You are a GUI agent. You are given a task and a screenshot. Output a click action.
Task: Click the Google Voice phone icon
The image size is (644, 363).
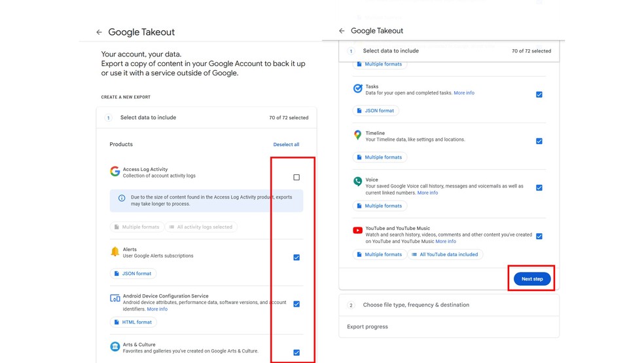pos(357,181)
